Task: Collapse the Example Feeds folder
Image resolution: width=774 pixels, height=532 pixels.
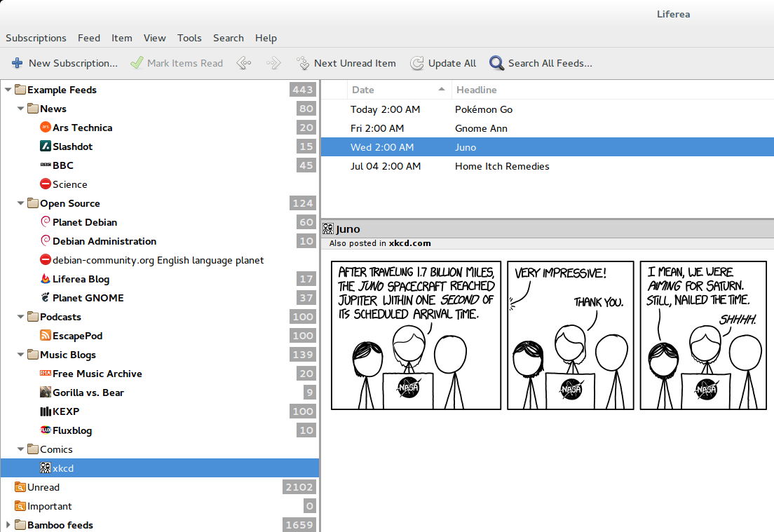Action: click(8, 90)
